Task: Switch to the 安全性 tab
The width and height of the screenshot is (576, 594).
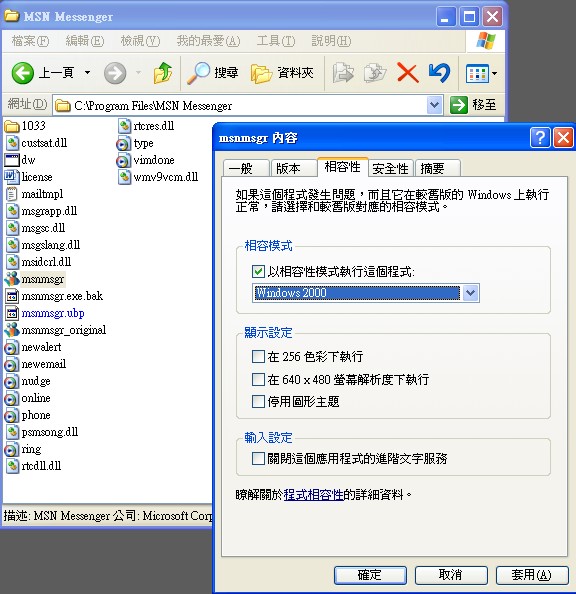Action: pos(391,168)
